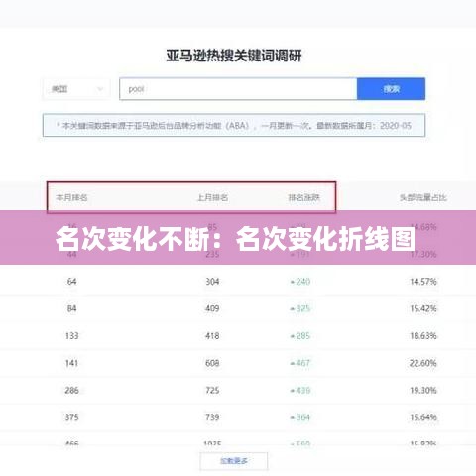The height and width of the screenshot is (476, 476).
Task: Click the green up arrow beside 364
Action: 293,417
